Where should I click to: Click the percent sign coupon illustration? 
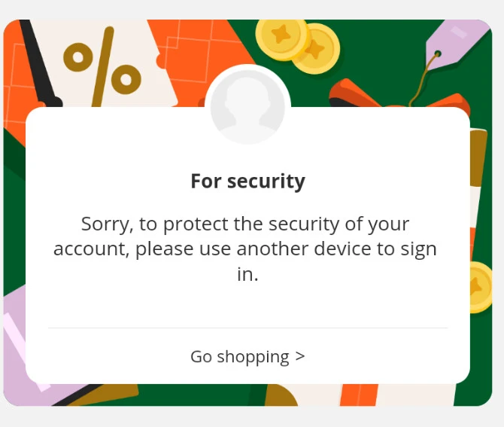102,67
